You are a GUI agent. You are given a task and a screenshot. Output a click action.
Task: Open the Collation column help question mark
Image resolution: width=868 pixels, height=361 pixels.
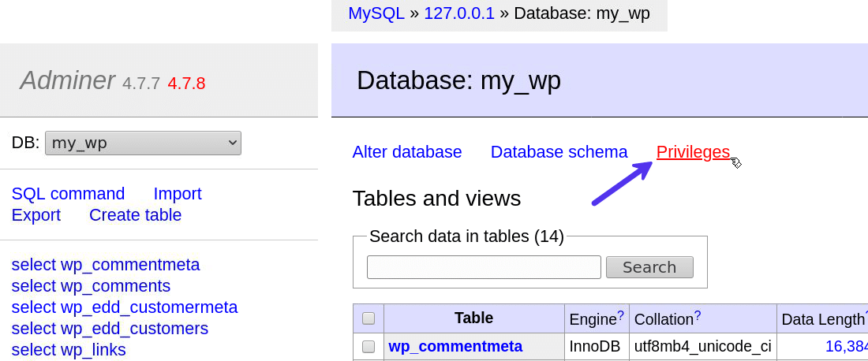698,316
